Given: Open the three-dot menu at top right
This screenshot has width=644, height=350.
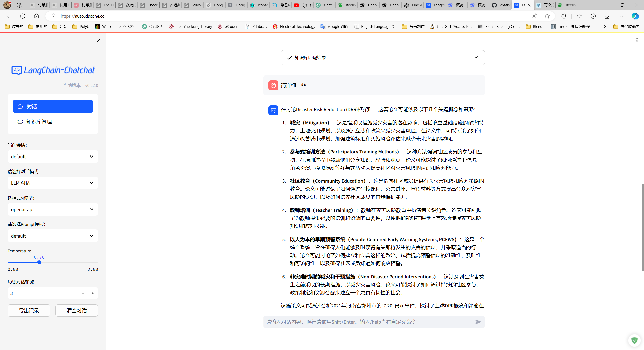Looking at the screenshot, I should [637, 40].
